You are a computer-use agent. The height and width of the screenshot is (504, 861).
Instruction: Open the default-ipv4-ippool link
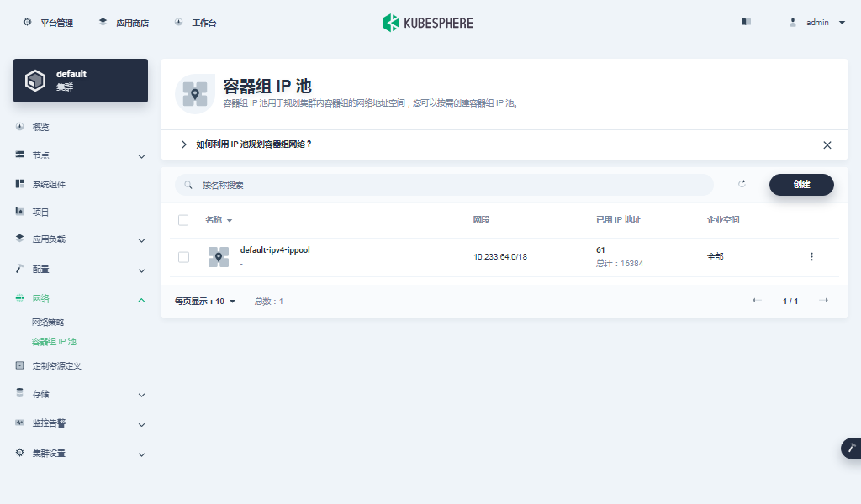coord(275,249)
